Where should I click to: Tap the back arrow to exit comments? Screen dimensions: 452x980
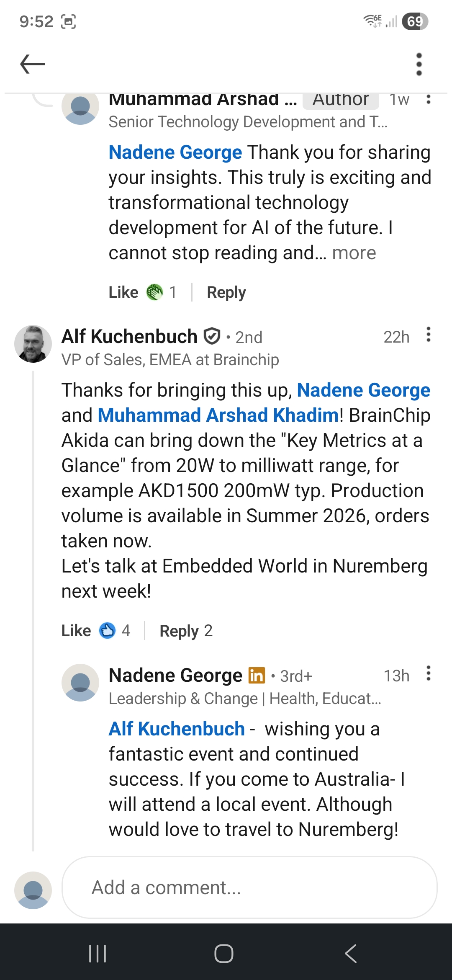click(x=32, y=64)
